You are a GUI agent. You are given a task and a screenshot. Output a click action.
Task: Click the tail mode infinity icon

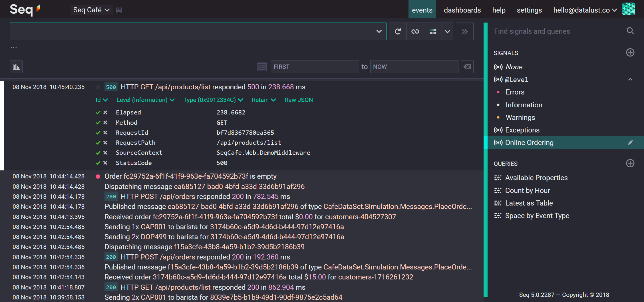[415, 31]
